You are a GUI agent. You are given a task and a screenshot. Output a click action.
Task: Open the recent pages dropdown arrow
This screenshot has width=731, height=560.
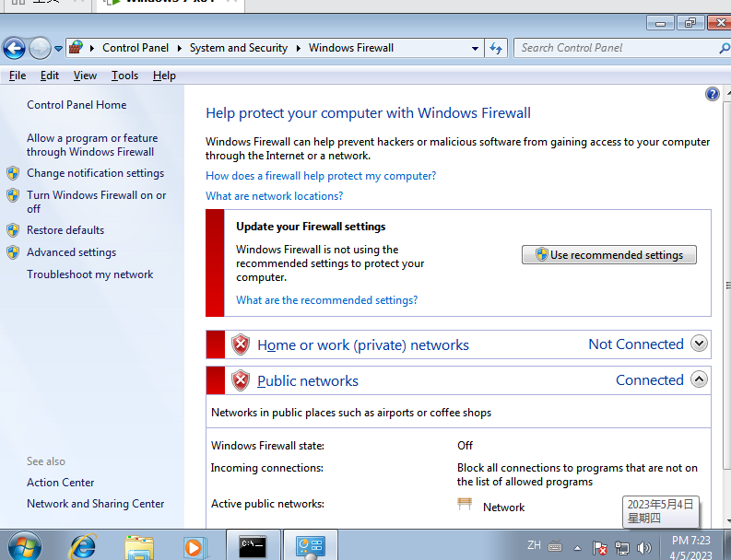(58, 49)
